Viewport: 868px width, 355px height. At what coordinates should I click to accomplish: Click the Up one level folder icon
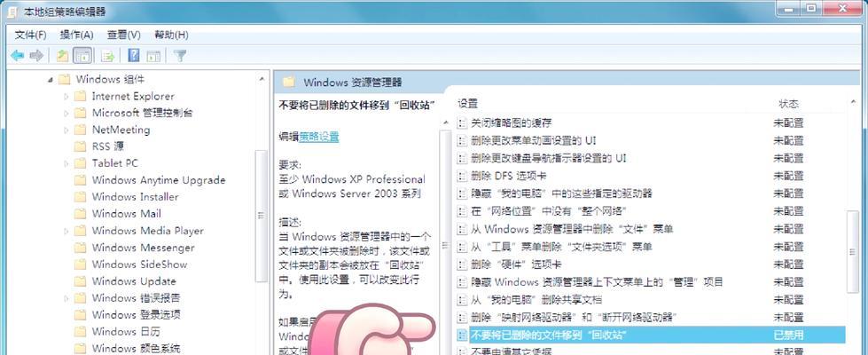click(62, 55)
